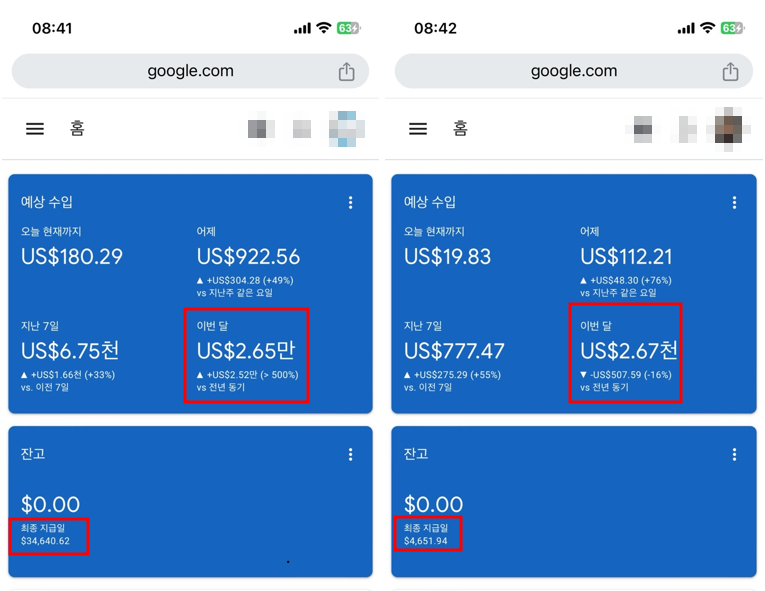Screen dimensions: 765x591
Task: Select last 7 days value US$777.47
Action: 454,351
